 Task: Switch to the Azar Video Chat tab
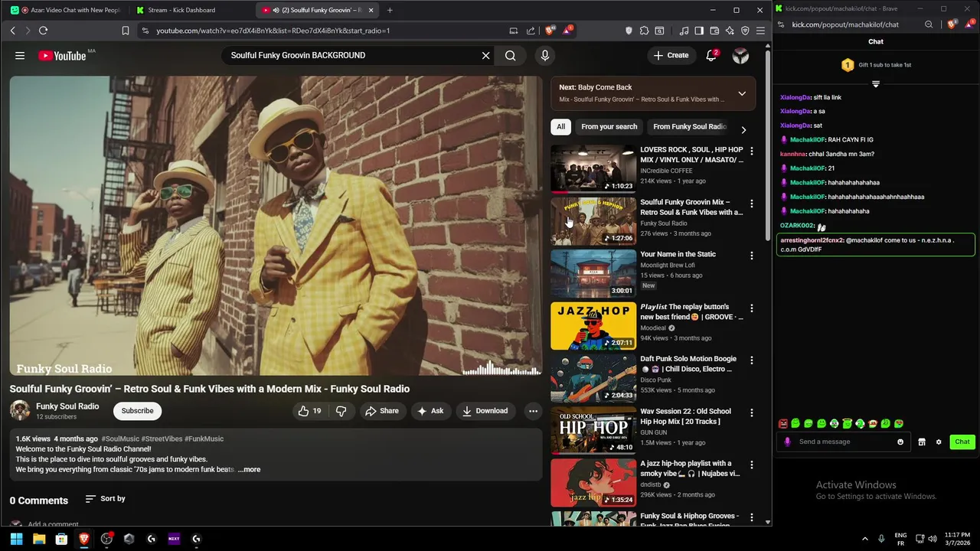67,11
